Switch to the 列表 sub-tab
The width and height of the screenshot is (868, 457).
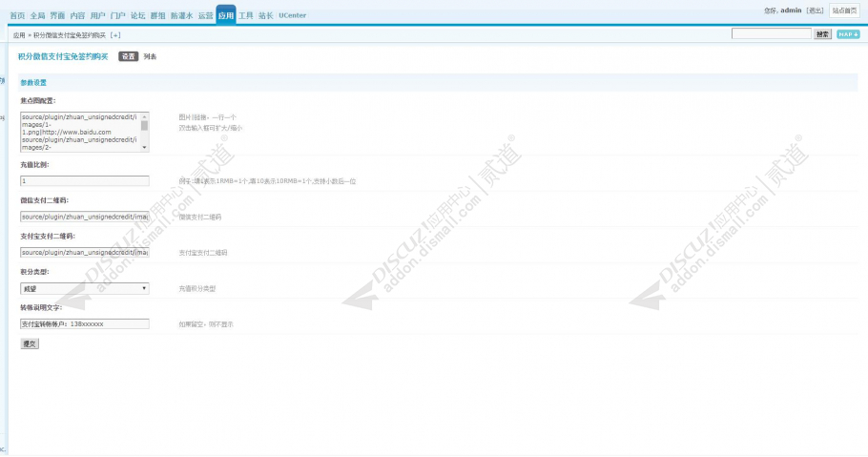point(150,56)
